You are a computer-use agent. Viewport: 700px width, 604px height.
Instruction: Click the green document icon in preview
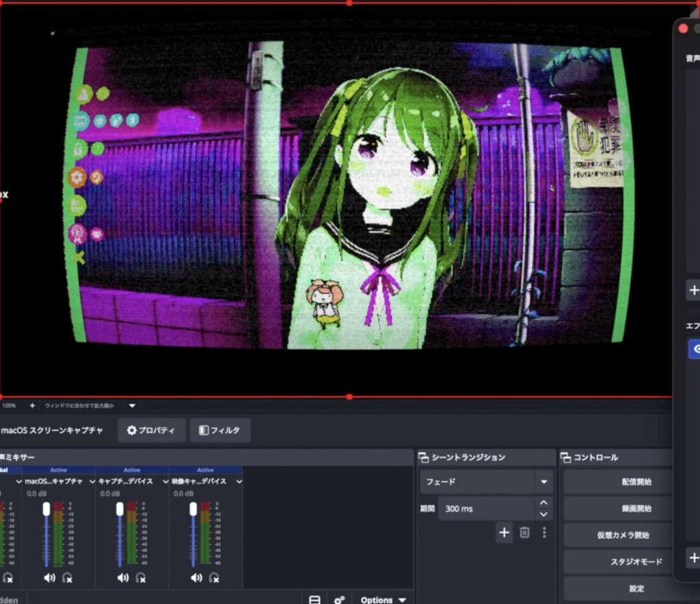[x=77, y=205]
